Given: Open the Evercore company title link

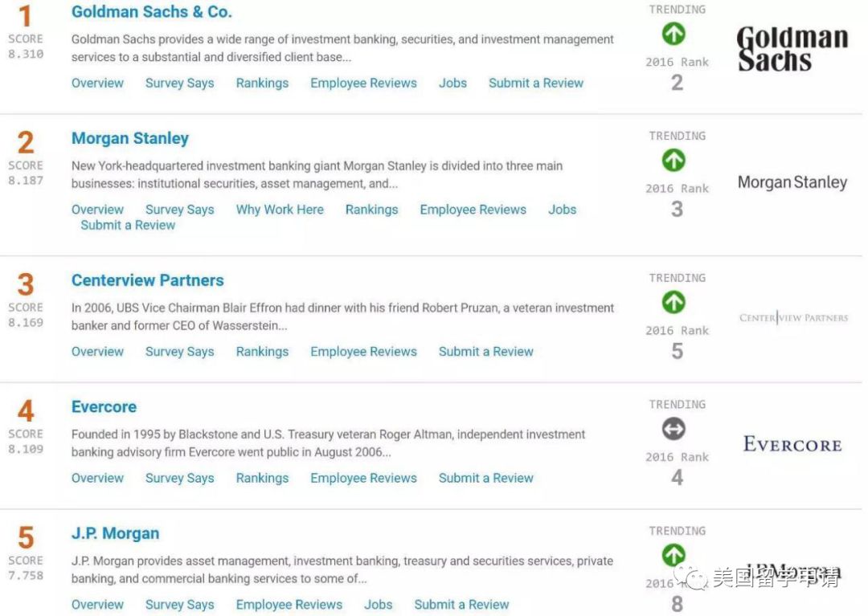Looking at the screenshot, I should (104, 406).
